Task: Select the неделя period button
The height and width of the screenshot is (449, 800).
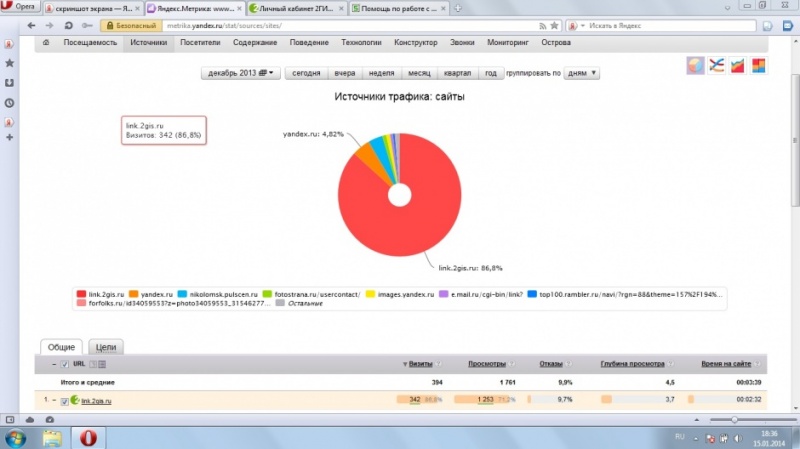Action: pos(382,73)
